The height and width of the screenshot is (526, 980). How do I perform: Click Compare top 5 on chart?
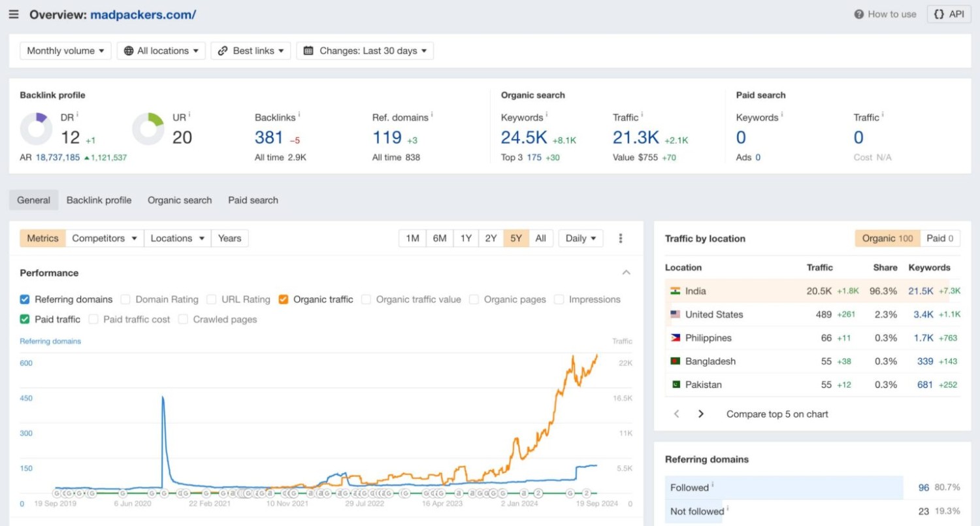click(777, 414)
